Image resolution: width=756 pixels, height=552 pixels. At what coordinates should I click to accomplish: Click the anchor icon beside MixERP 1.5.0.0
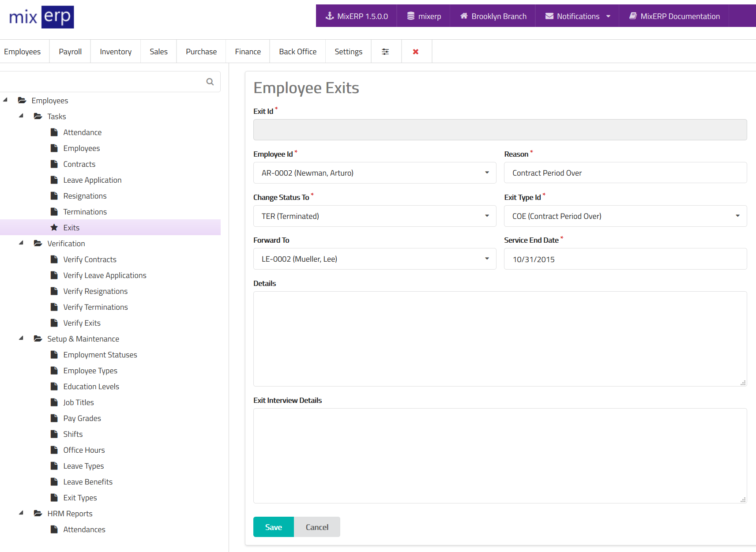[330, 16]
